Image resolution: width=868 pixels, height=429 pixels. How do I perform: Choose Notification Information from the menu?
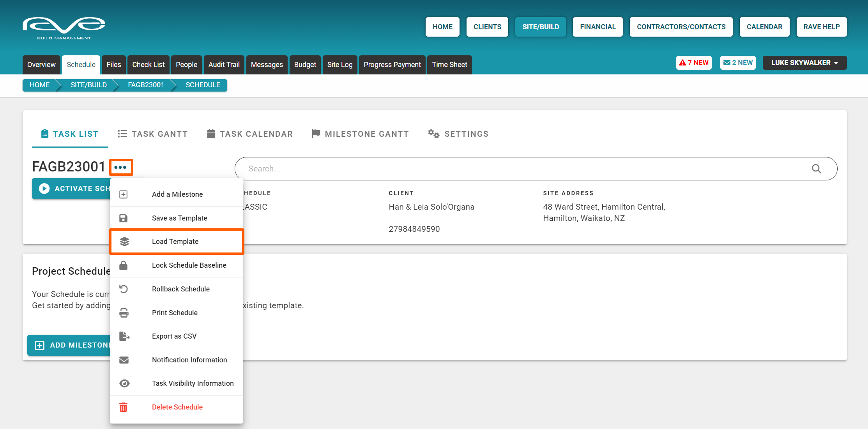(189, 360)
